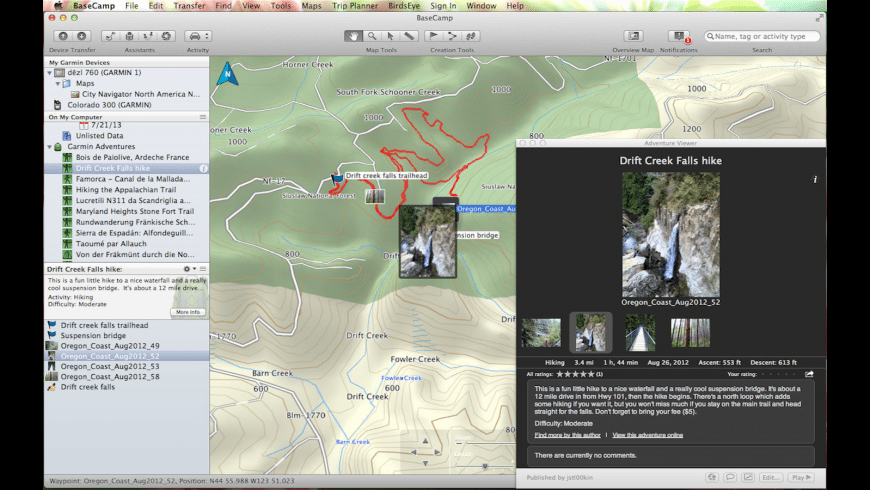
Task: Open the second Assistants backpack icon
Action: [x=129, y=36]
